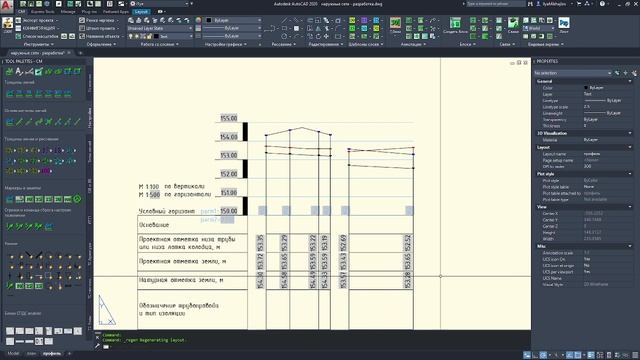Image resolution: width=640 pixels, height=360 pixels.
Task: Click the Quick Select icon in Properties panel
Action: point(634,73)
